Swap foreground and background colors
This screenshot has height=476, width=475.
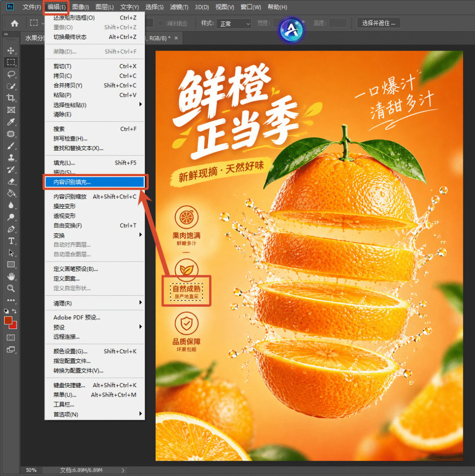point(14,311)
